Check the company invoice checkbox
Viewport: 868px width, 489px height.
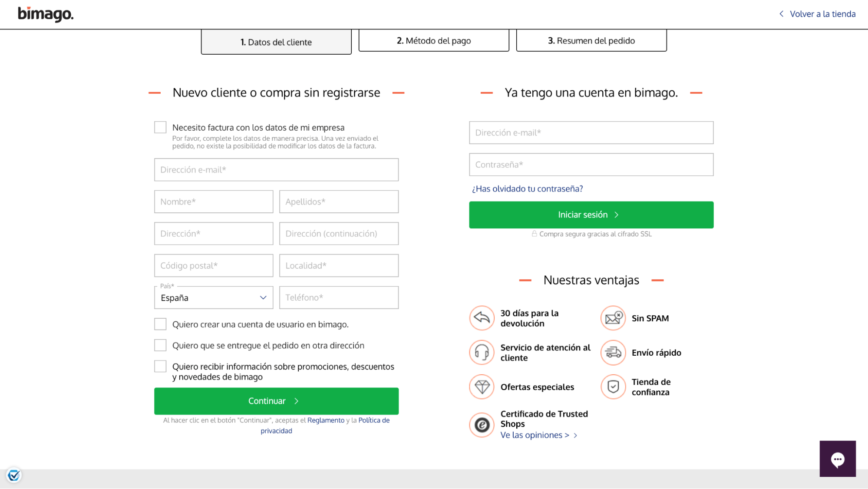point(160,127)
